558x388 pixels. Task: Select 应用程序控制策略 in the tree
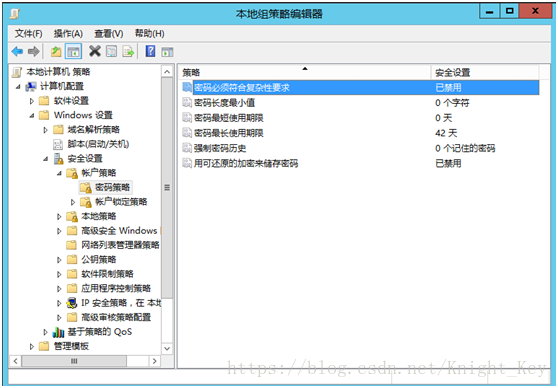click(x=116, y=288)
